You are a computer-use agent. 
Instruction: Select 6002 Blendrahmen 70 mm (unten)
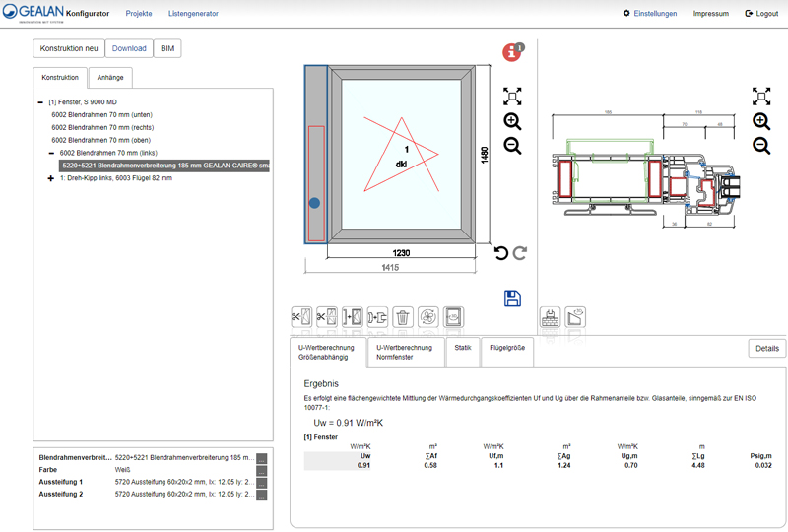(101, 114)
